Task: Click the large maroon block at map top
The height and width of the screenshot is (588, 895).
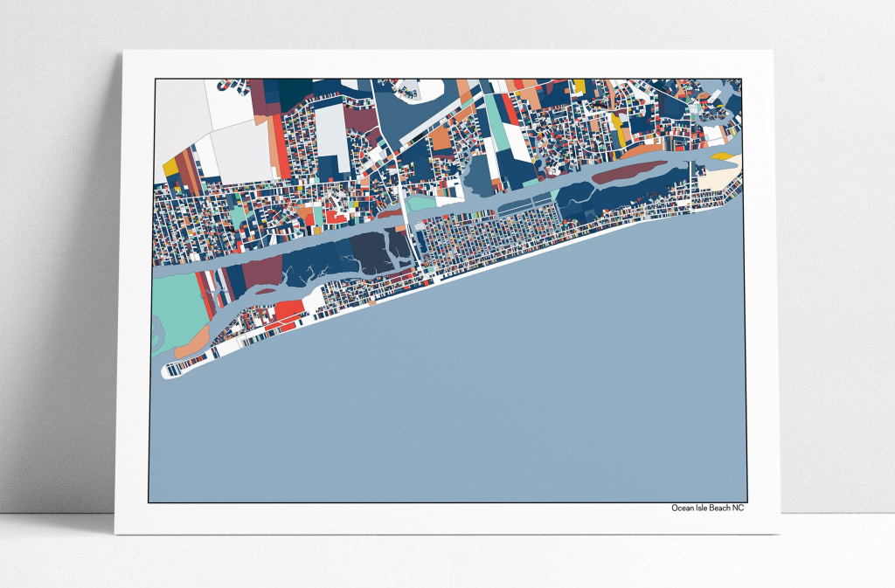Action: coord(262,94)
